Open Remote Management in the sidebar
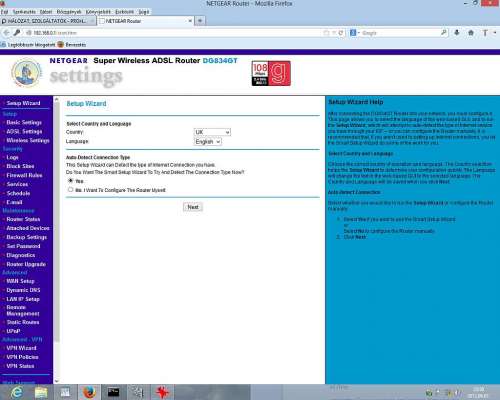The height and width of the screenshot is (400, 500). 23,310
